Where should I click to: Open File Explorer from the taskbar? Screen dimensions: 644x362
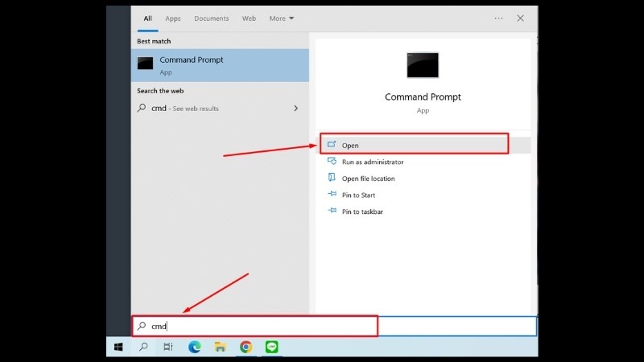point(220,348)
